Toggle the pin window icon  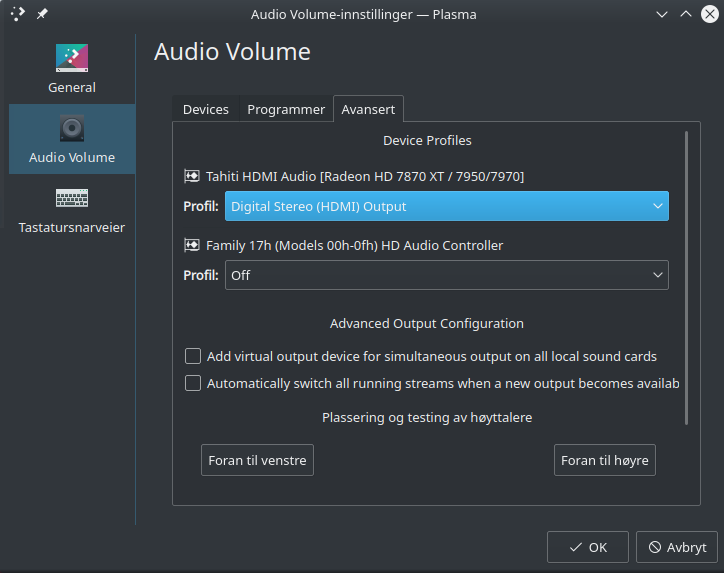(x=42, y=14)
